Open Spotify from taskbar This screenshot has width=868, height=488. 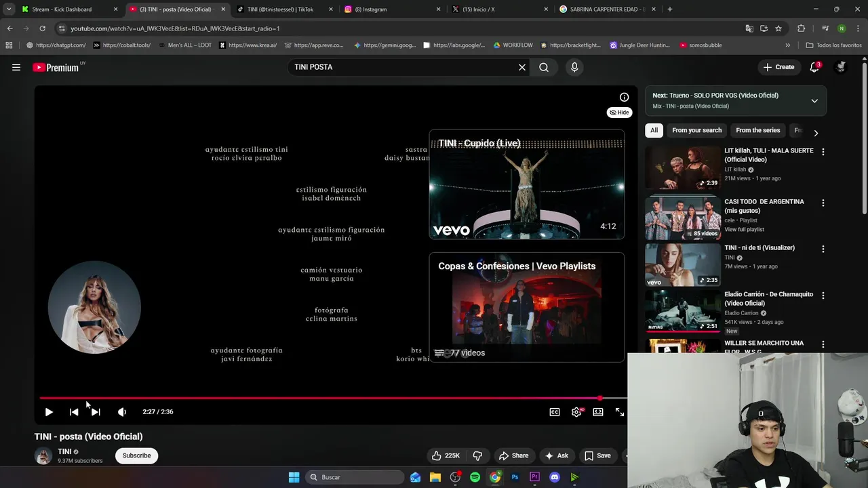[x=475, y=477]
